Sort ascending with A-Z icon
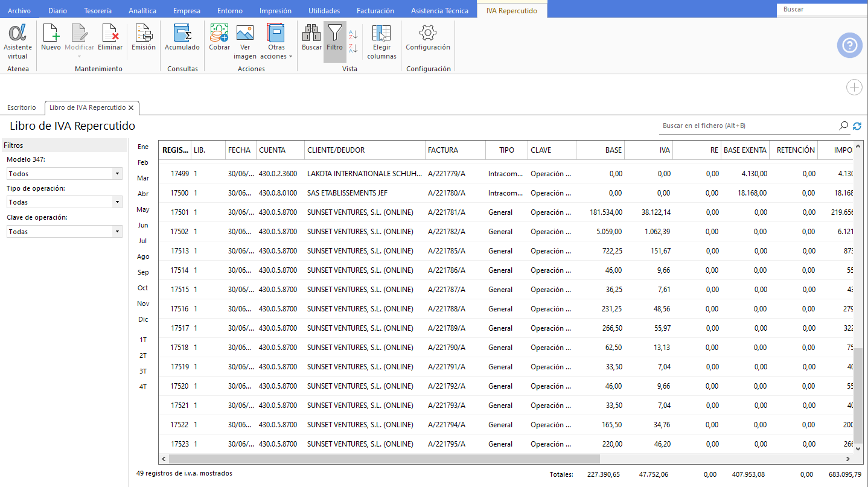The image size is (868, 487). 354,34
